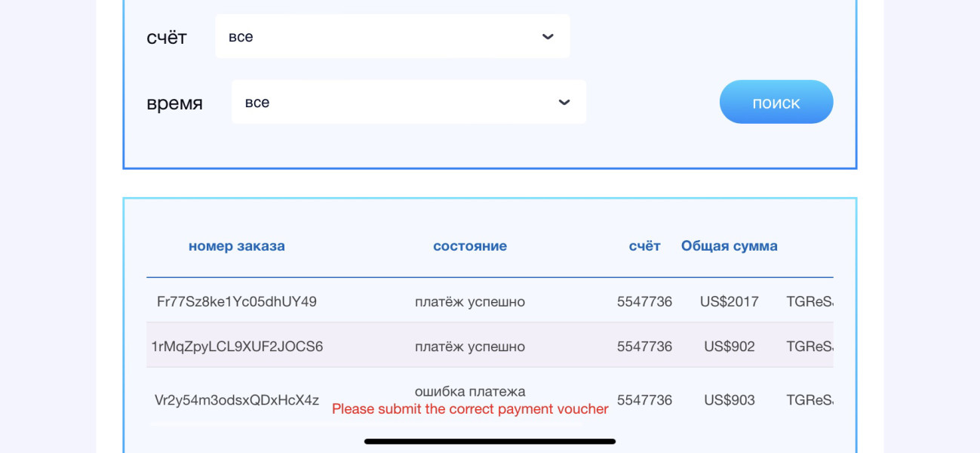Click the US$903 total amount

[x=729, y=400]
